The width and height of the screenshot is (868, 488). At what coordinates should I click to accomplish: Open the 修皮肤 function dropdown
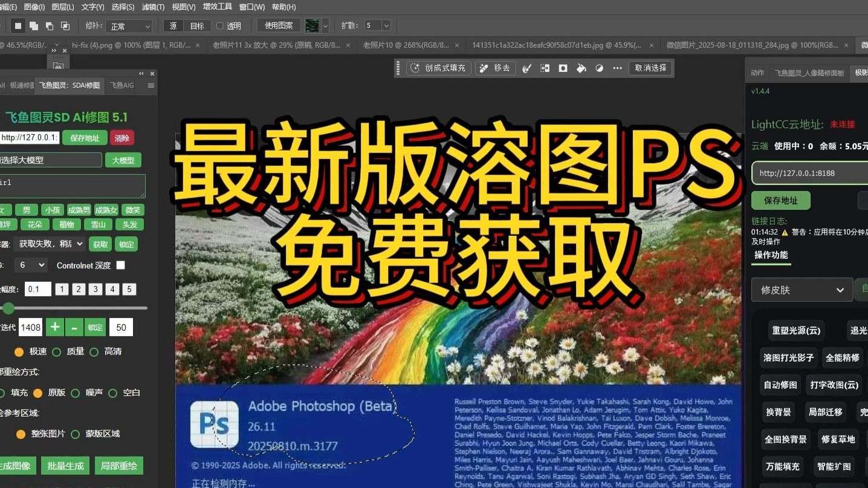pos(802,290)
